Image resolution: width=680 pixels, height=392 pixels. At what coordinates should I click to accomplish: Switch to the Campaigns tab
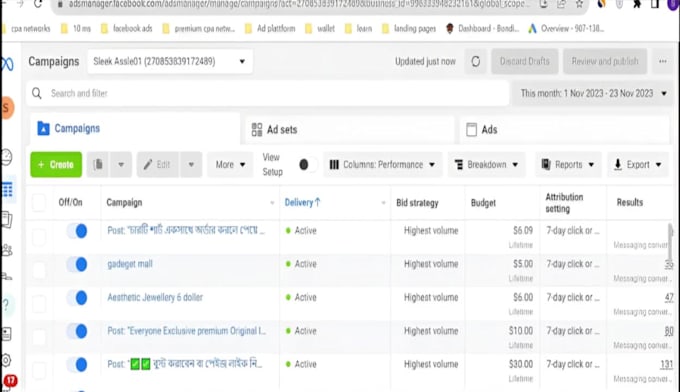[x=134, y=129]
